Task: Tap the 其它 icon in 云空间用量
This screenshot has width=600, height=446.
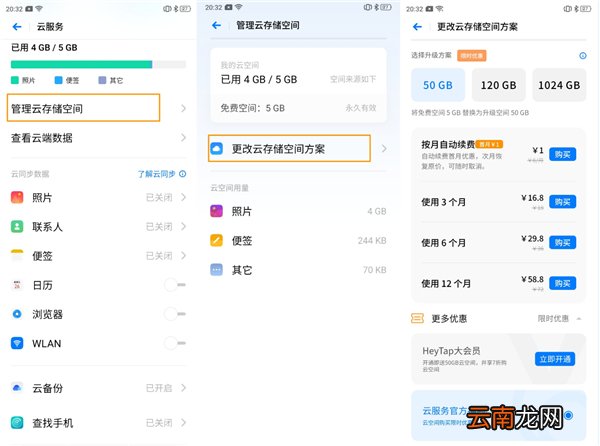Action: (217, 270)
